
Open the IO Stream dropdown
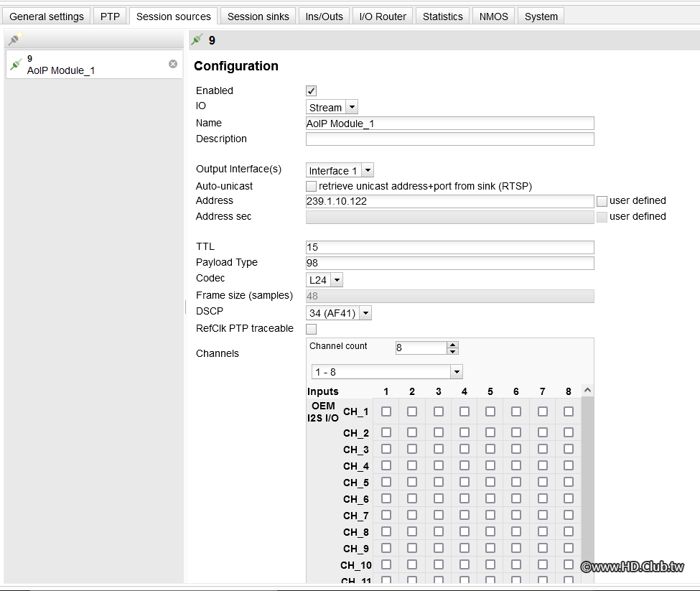(351, 107)
